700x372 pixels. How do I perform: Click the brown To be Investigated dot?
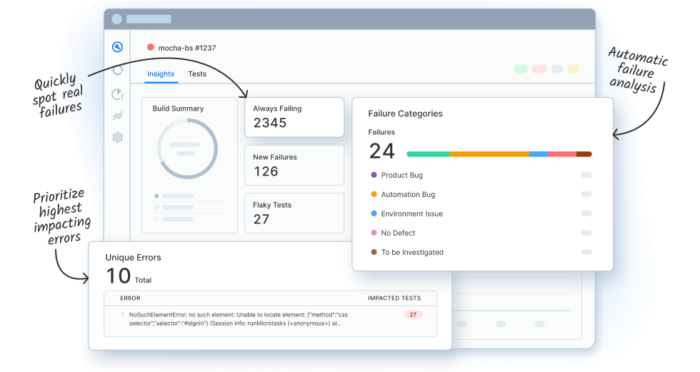374,252
